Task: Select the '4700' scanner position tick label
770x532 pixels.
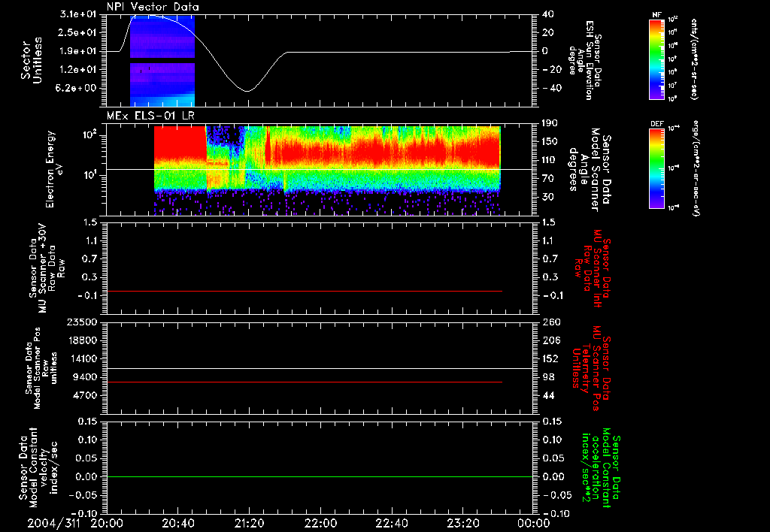Action: 84,395
